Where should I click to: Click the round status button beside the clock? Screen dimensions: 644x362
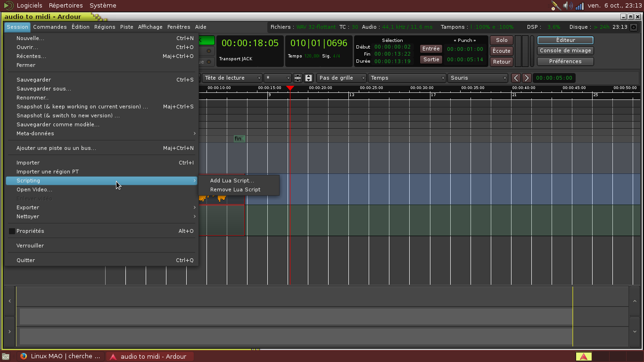(634, 27)
